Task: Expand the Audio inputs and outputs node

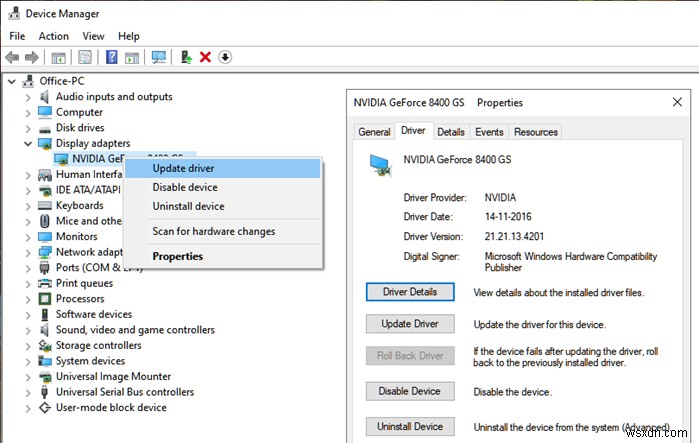Action: [x=28, y=97]
